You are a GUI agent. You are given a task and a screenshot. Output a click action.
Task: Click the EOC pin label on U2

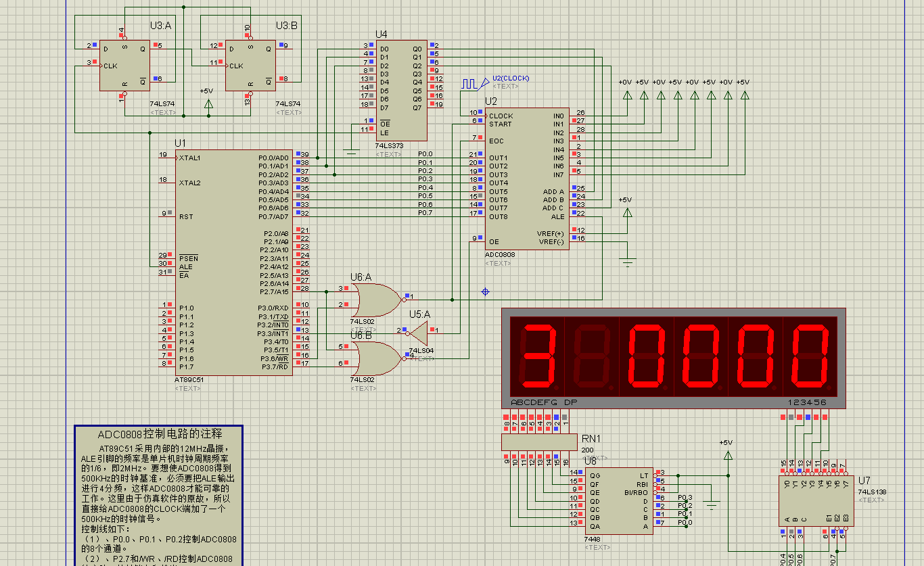(x=496, y=141)
